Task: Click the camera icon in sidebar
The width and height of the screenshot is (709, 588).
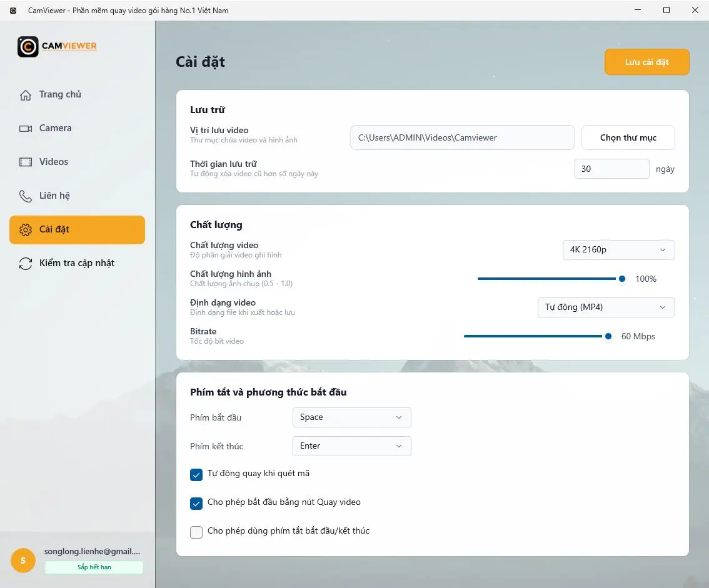Action: click(25, 128)
